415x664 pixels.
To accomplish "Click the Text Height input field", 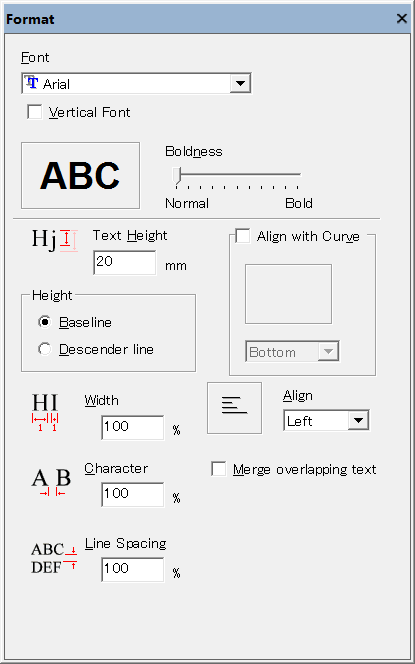I will pos(124,263).
